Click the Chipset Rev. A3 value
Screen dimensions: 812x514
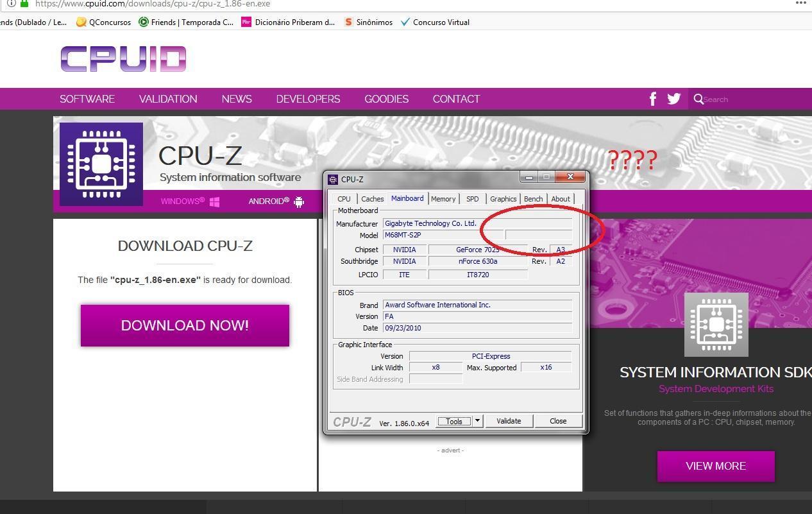click(561, 250)
